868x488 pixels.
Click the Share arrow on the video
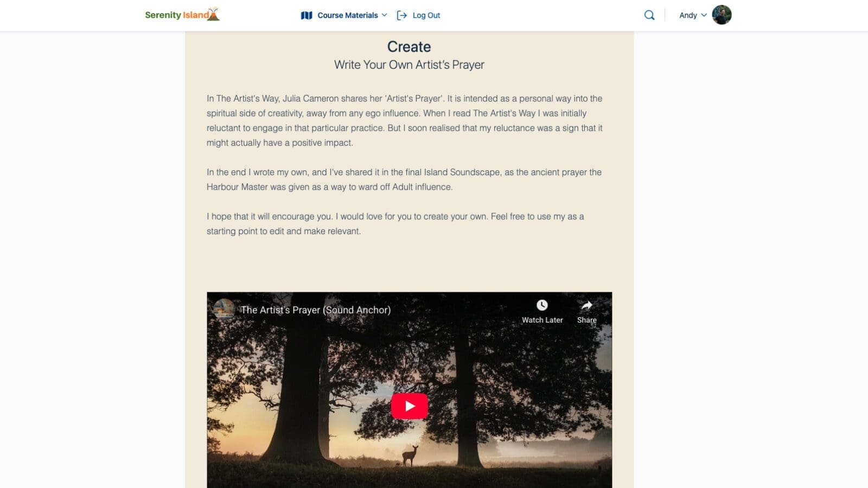[x=586, y=305]
